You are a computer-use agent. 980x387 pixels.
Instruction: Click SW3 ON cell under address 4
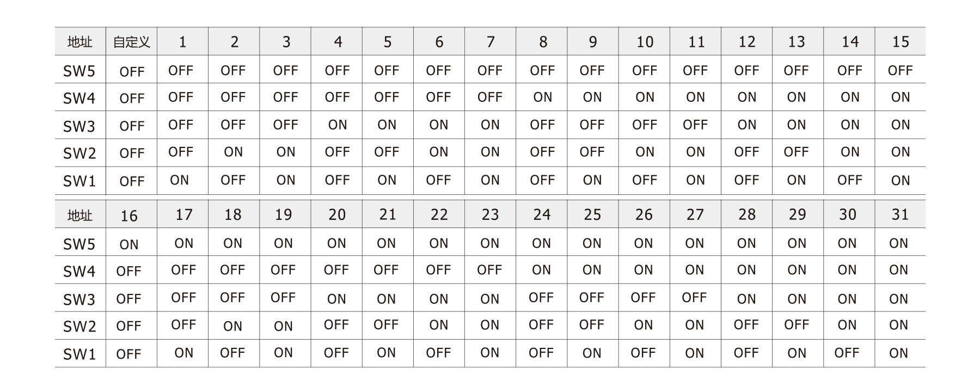338,125
